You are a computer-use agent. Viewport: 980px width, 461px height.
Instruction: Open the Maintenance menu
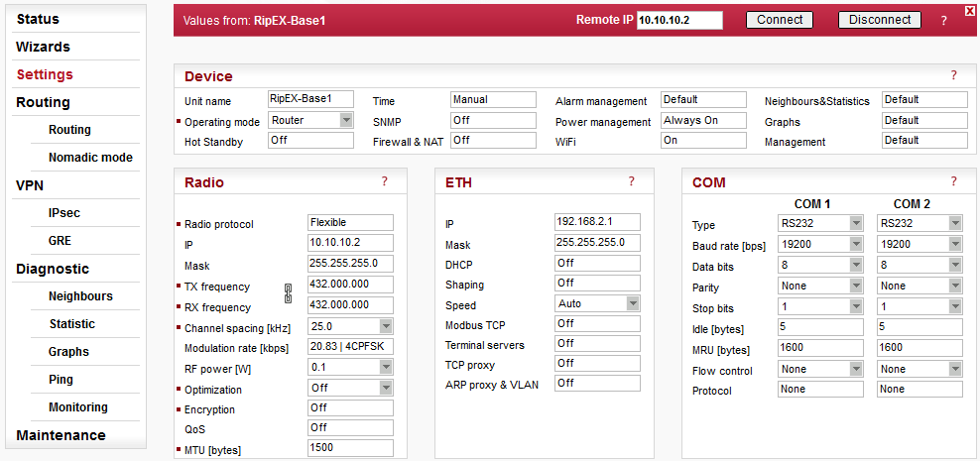(61, 435)
